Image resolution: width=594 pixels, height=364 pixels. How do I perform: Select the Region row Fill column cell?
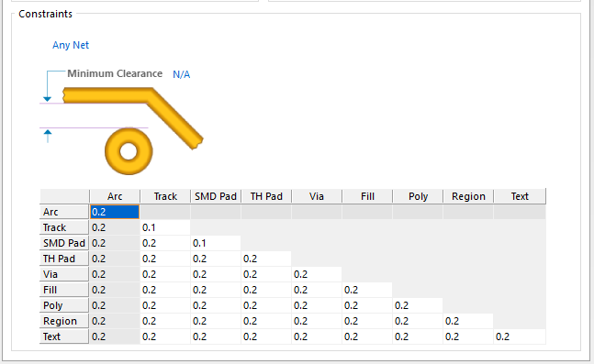(x=367, y=321)
